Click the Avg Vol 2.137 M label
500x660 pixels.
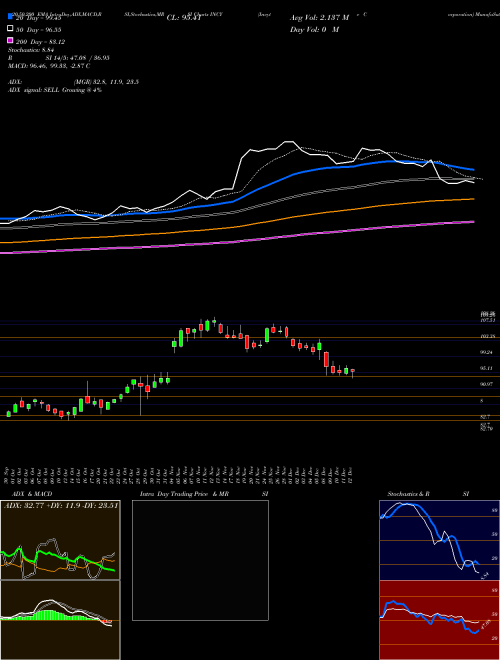pos(319,18)
